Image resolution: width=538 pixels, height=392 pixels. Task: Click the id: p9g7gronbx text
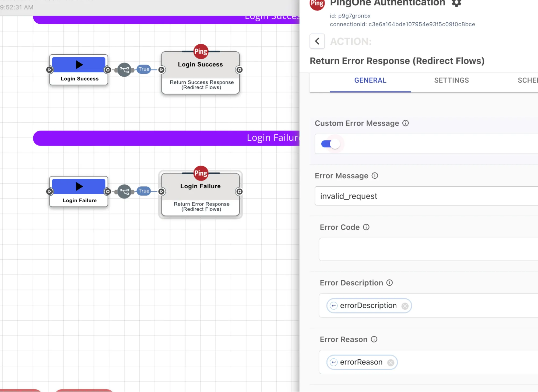tap(350, 16)
